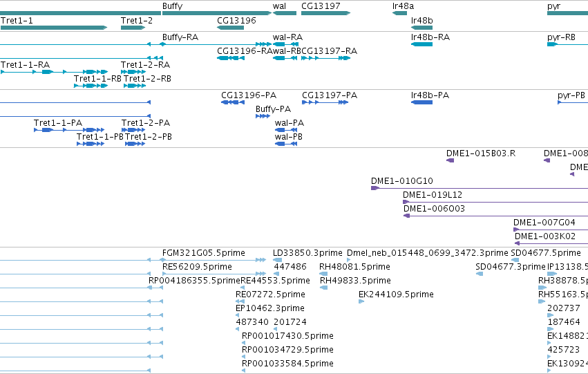This screenshot has width=588, height=374.
Task: Click the Tret1-2-PB protein label
Action: point(149,137)
